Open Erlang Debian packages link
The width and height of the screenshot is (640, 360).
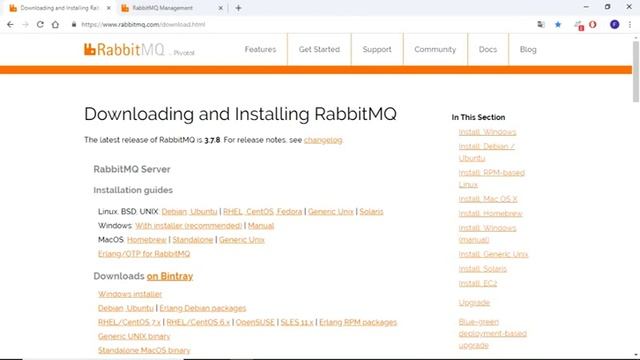203,308
